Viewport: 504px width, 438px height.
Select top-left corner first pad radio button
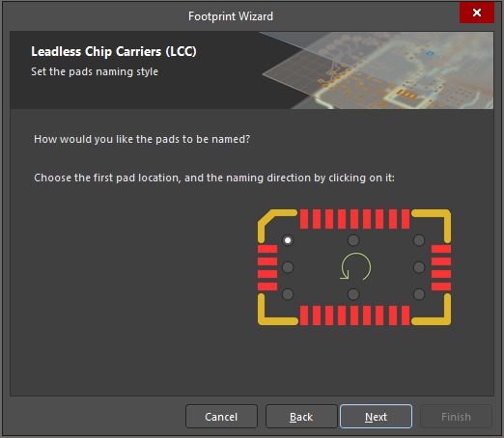point(288,240)
